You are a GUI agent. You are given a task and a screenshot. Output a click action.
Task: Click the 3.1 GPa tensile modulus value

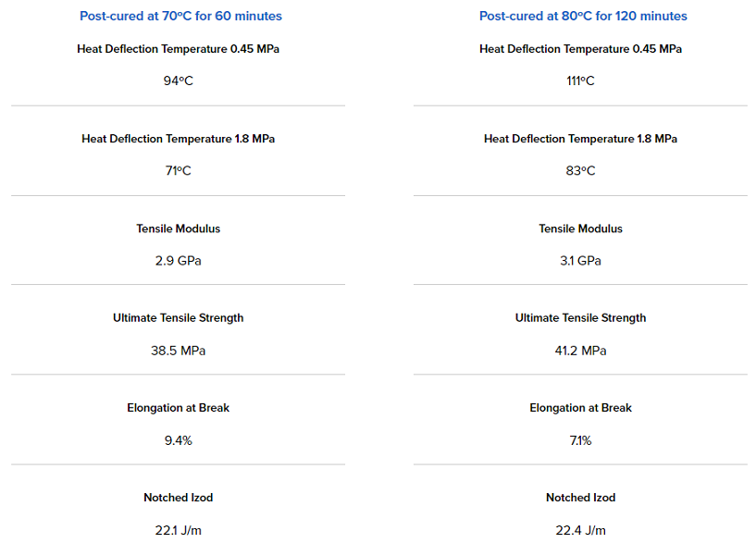pyautogui.click(x=580, y=261)
